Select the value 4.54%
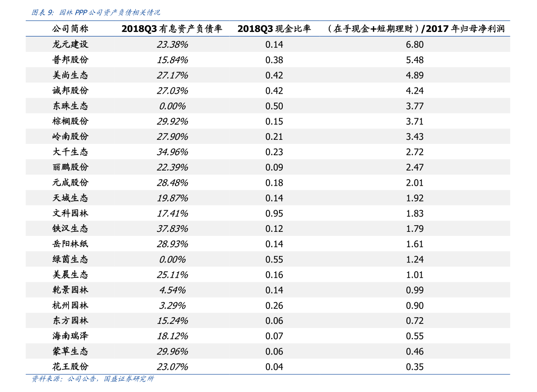Image resolution: width=537 pixels, height=392 pixels. click(172, 290)
